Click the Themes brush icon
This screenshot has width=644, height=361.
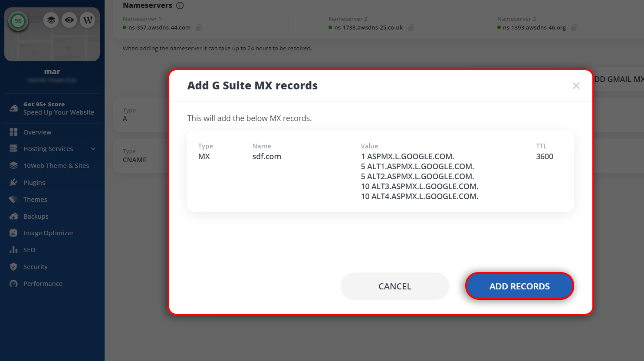click(13, 200)
